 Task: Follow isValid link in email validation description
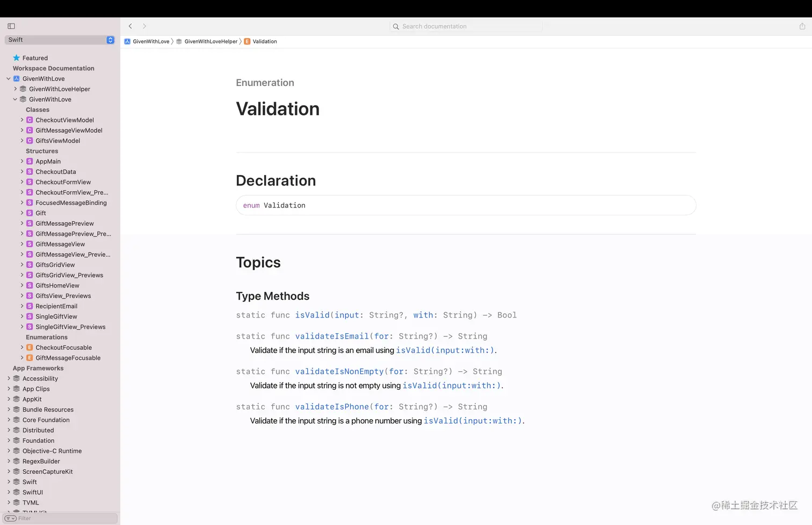click(x=445, y=350)
